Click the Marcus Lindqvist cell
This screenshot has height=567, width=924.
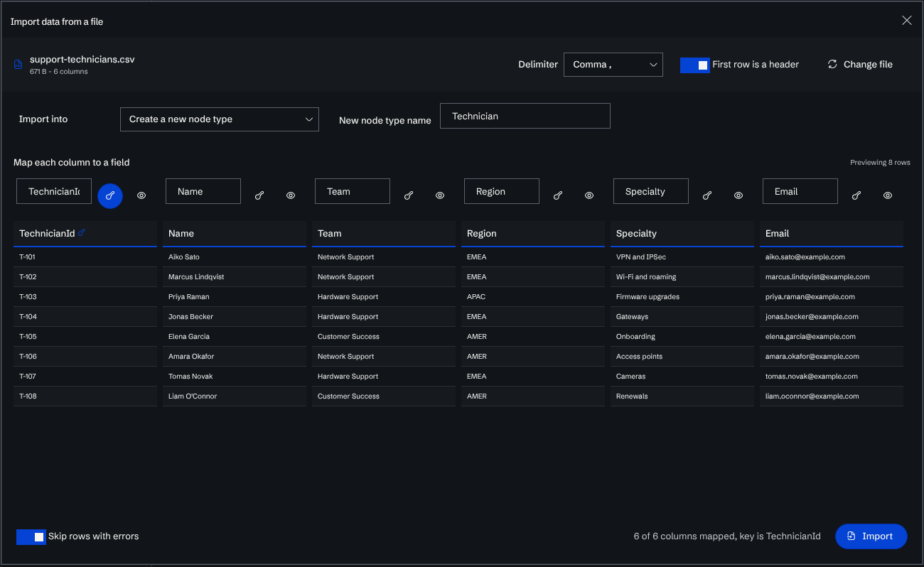click(x=235, y=277)
